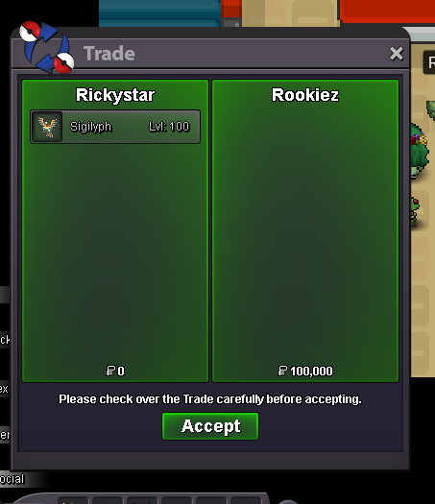The height and width of the screenshot is (504, 435).
Task: Click the Lvl: 100 label on Sigilyph
Action: pyautogui.click(x=169, y=127)
